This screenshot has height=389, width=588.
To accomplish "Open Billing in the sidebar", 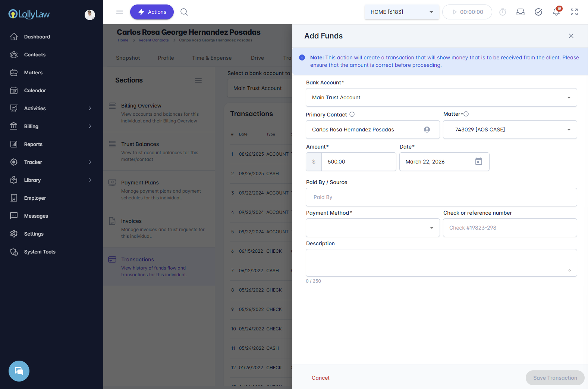I will (x=31, y=126).
